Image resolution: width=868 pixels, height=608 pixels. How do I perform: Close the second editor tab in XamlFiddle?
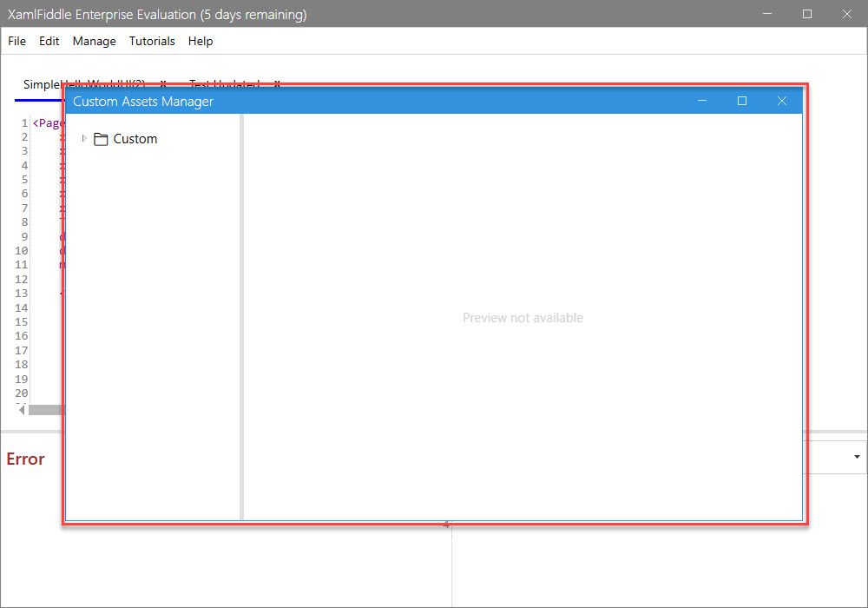[x=277, y=83]
